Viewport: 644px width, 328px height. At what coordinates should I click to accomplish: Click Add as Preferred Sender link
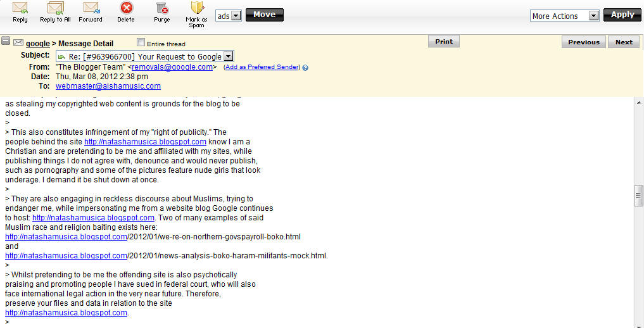(262, 67)
